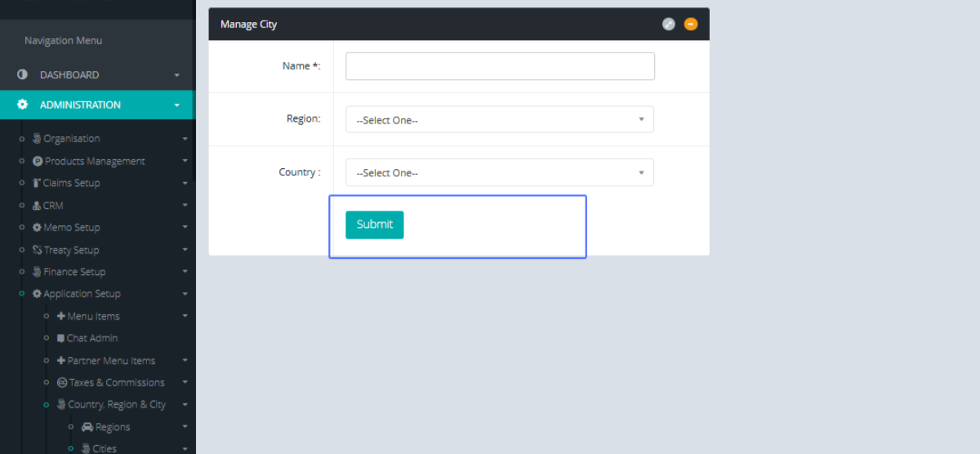Click the Dashboard half-circle icon

[x=22, y=74]
